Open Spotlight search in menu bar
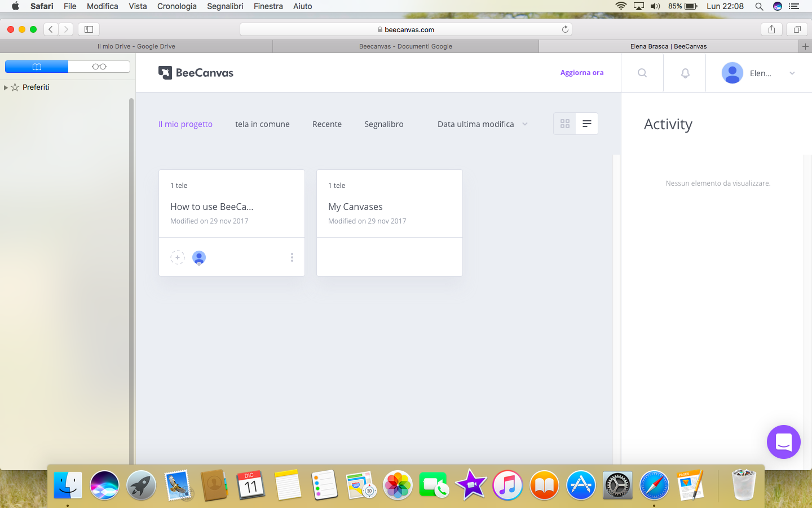812x508 pixels. point(759,6)
